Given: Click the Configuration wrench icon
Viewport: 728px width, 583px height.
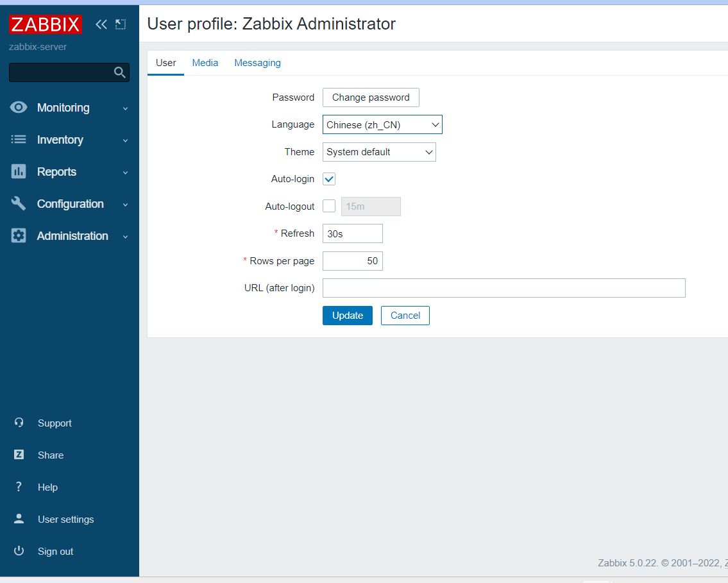Looking at the screenshot, I should click(x=19, y=203).
